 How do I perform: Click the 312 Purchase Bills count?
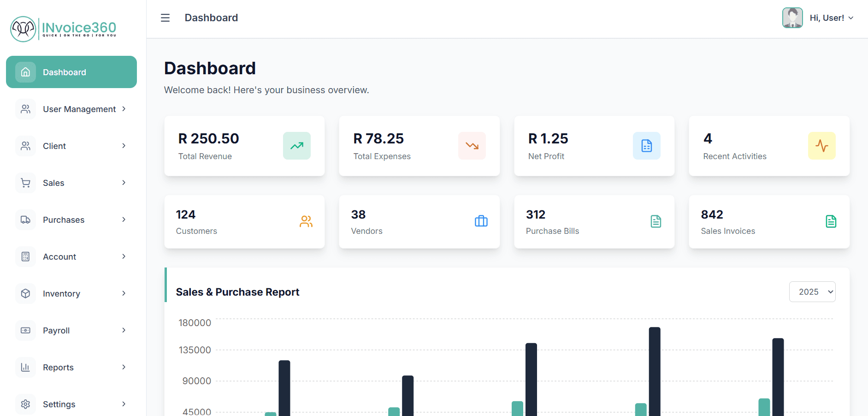coord(536,214)
